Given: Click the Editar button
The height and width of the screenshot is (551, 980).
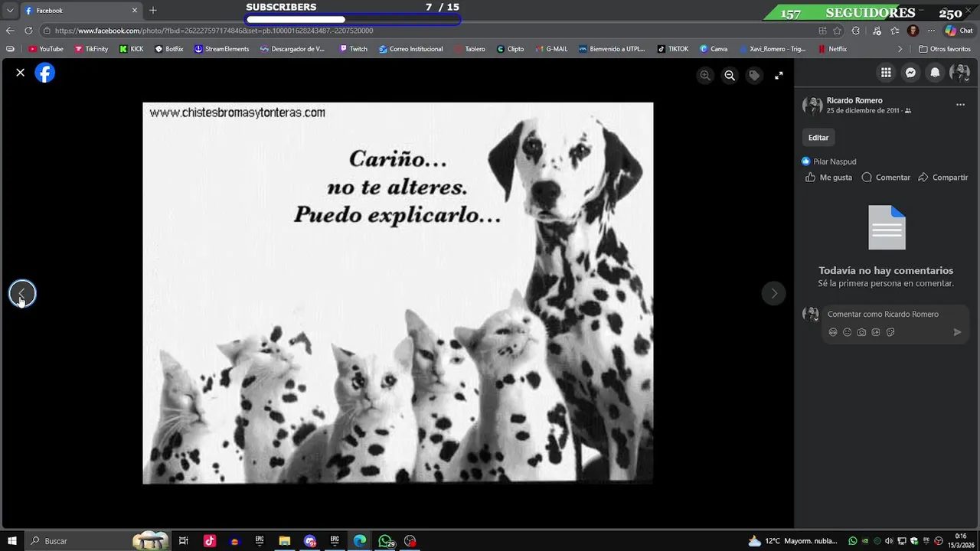Looking at the screenshot, I should [818, 138].
